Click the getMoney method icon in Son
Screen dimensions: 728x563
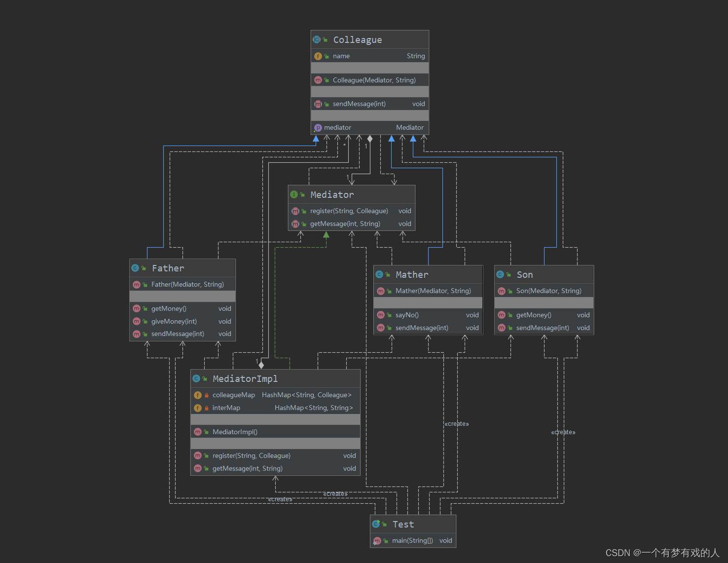pyautogui.click(x=502, y=315)
